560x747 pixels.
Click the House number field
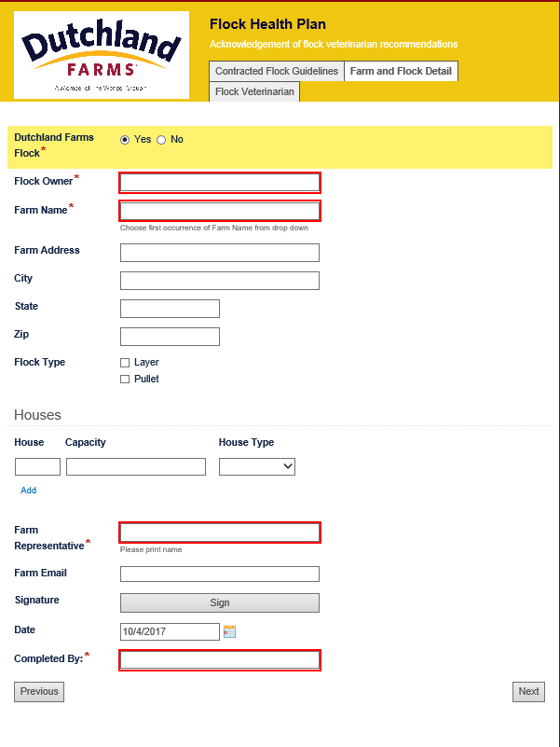point(37,466)
